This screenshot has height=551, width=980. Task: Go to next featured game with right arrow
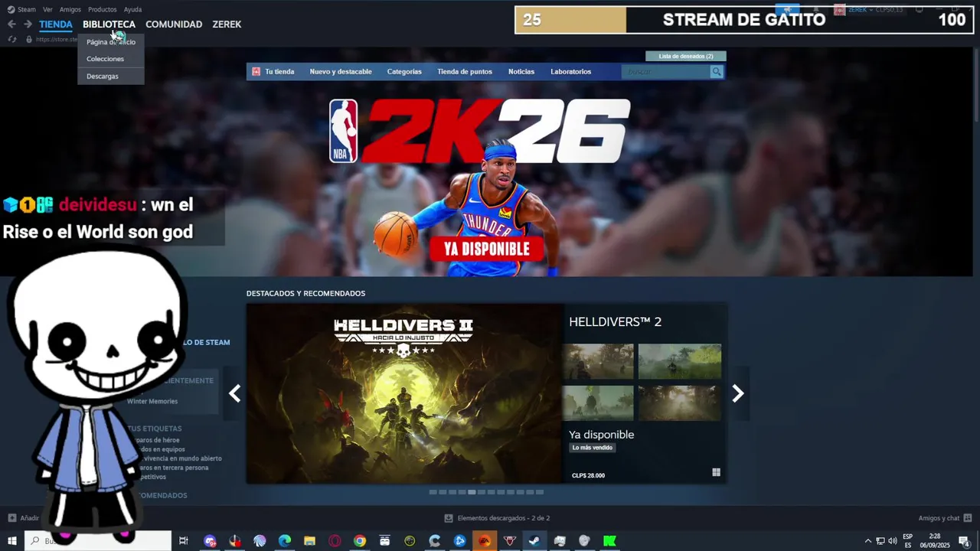tap(737, 393)
